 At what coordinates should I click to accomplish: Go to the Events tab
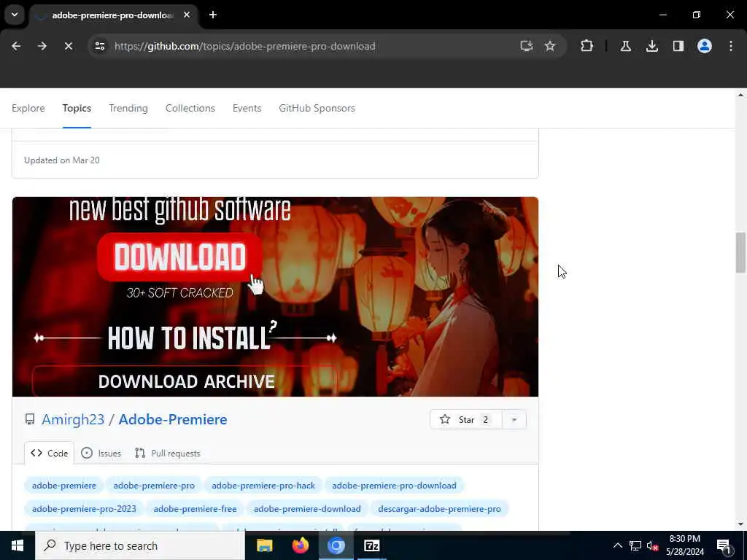(x=247, y=108)
